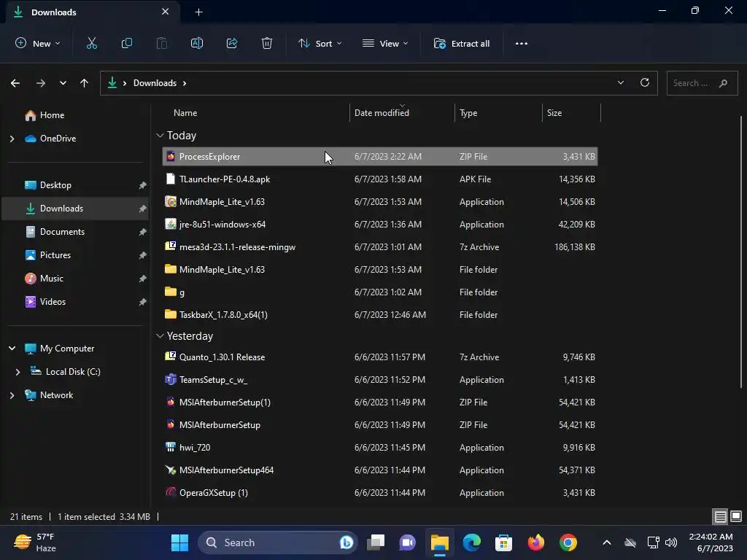This screenshot has height=560, width=747.
Task: Go forward with the right arrow
Action: point(41,83)
